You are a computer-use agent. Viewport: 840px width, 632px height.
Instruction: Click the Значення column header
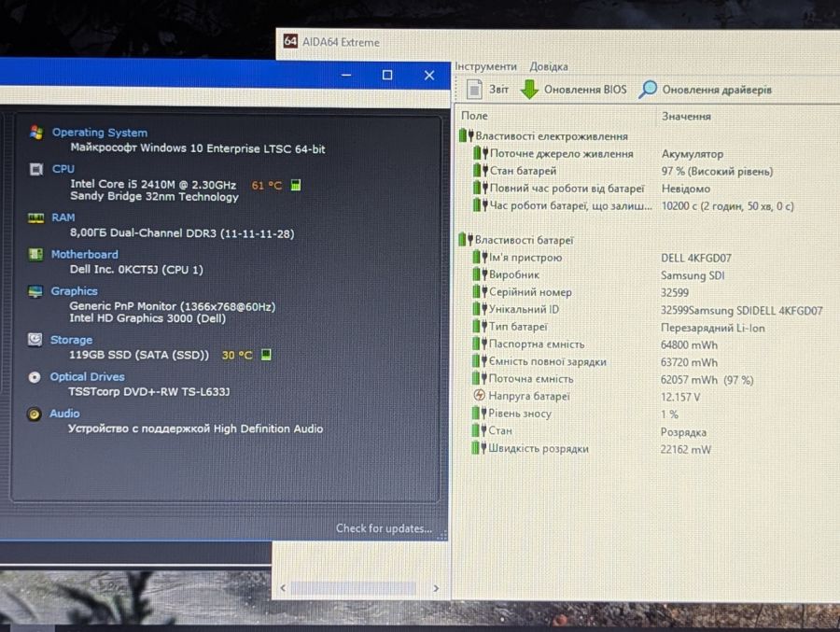click(x=686, y=117)
